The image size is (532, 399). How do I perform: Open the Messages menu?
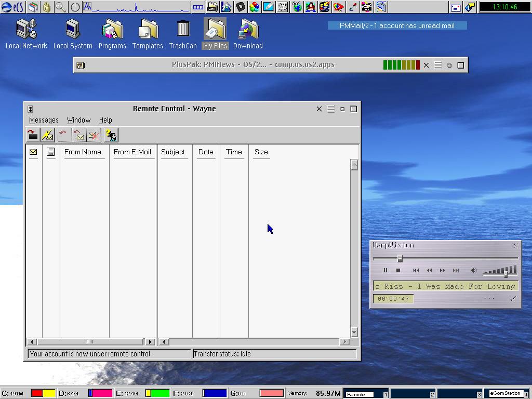44,120
